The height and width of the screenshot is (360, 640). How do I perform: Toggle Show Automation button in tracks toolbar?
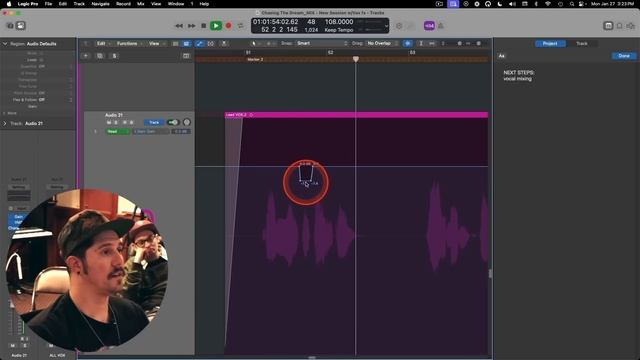click(x=200, y=43)
